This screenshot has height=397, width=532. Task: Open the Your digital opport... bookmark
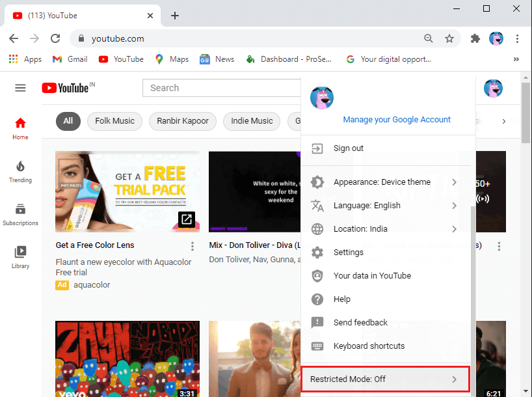tap(389, 59)
